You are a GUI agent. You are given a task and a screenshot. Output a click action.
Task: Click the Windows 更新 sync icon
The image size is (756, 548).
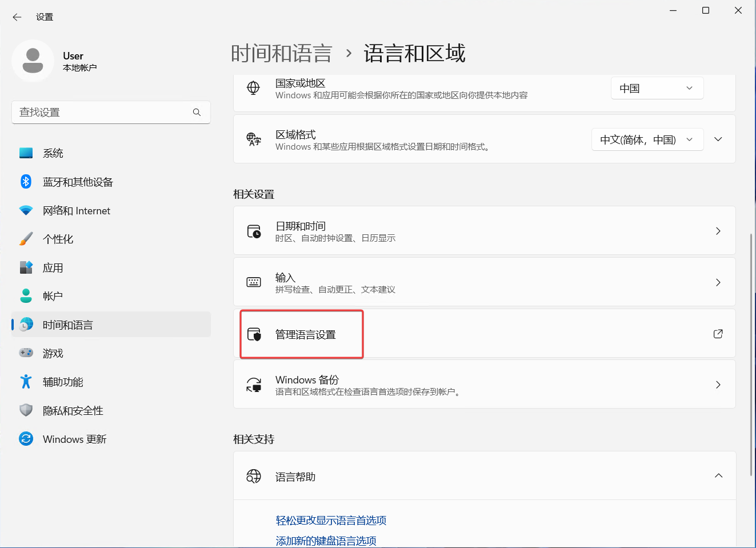[26, 439]
